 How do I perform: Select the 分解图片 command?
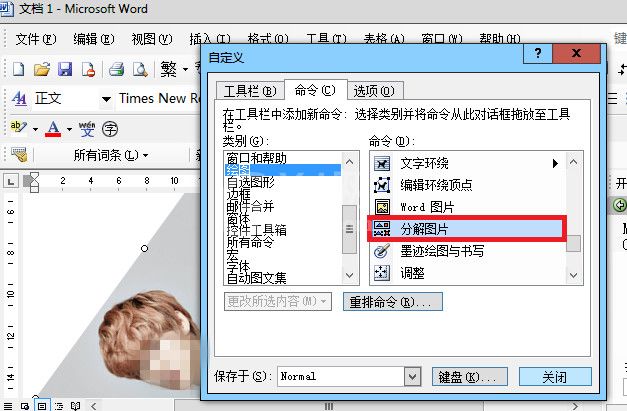(467, 229)
